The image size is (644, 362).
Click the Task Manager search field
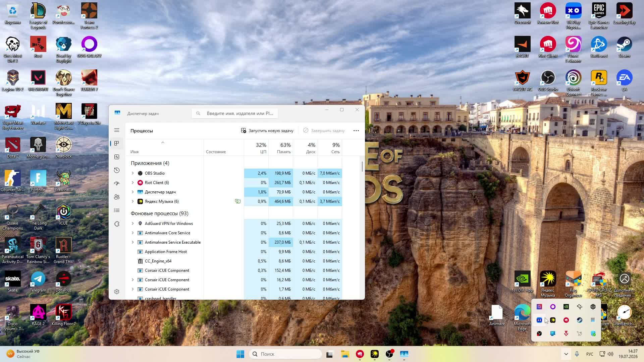(235, 113)
